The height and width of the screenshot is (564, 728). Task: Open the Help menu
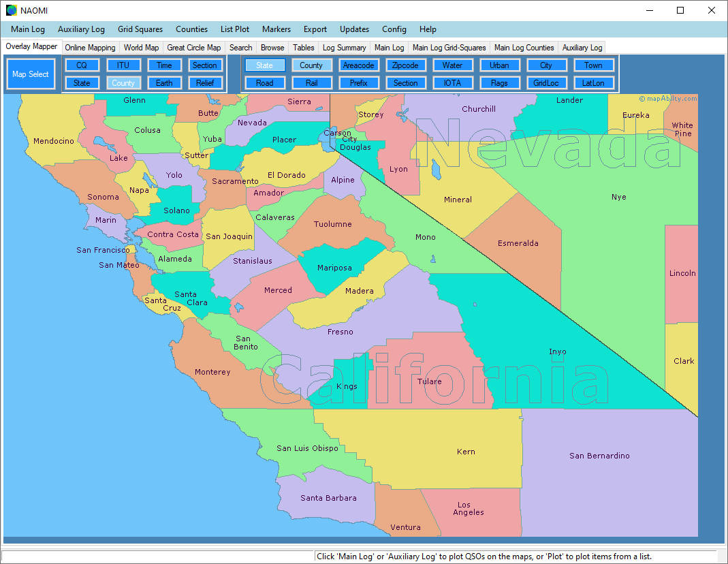[428, 29]
